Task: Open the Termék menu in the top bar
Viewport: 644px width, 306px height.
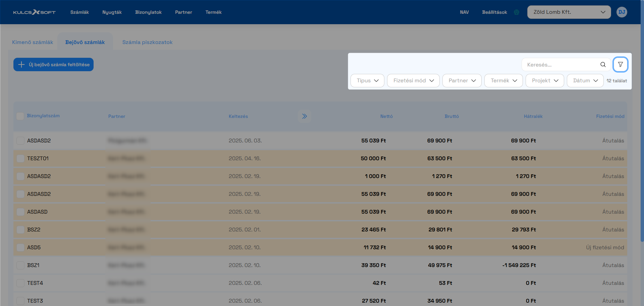Action: 213,12
